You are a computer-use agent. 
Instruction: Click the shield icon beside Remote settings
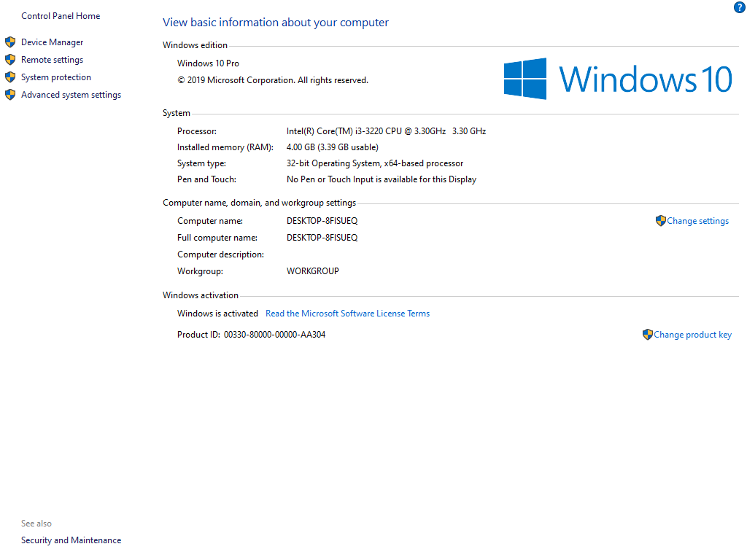(10, 60)
